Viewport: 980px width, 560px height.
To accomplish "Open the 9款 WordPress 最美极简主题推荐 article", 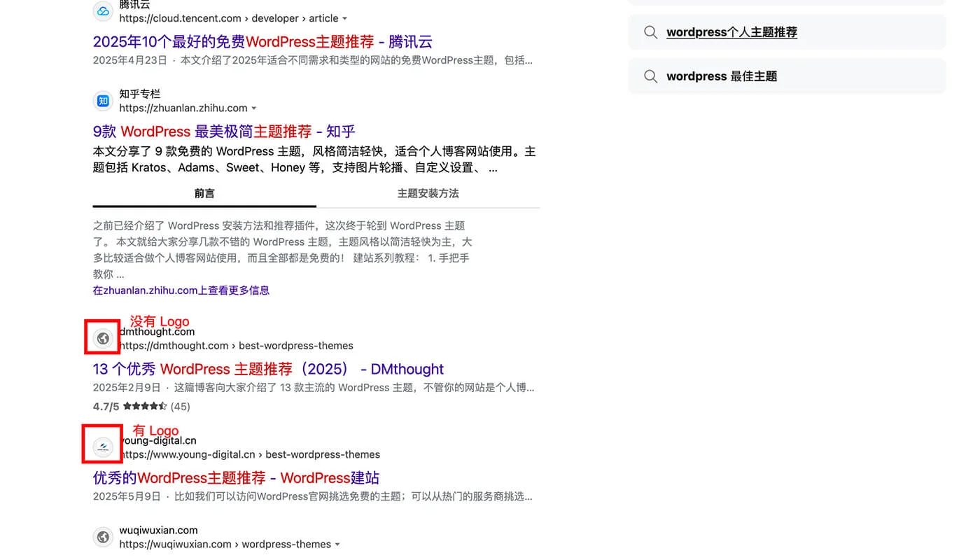I will (x=224, y=131).
